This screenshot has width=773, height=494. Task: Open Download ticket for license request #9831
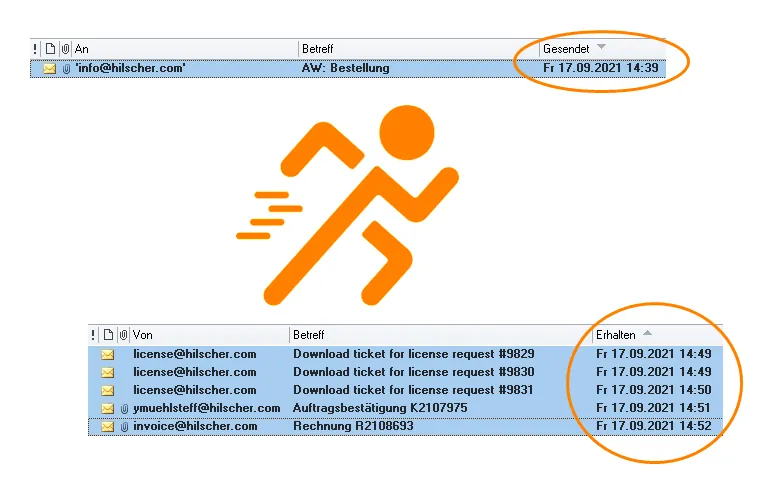(x=413, y=390)
